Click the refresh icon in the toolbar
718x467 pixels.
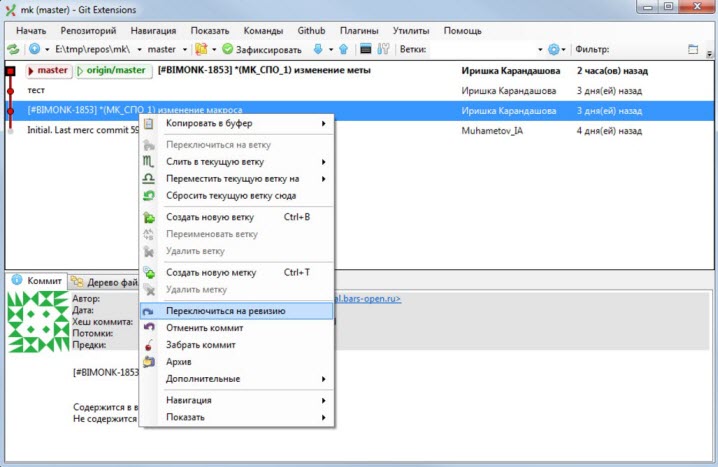click(x=13, y=49)
